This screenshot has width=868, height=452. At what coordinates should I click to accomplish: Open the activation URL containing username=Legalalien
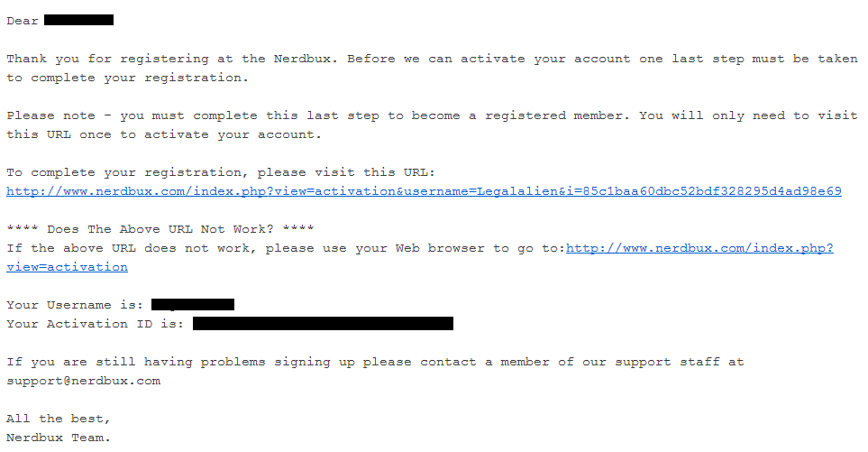[x=424, y=191]
